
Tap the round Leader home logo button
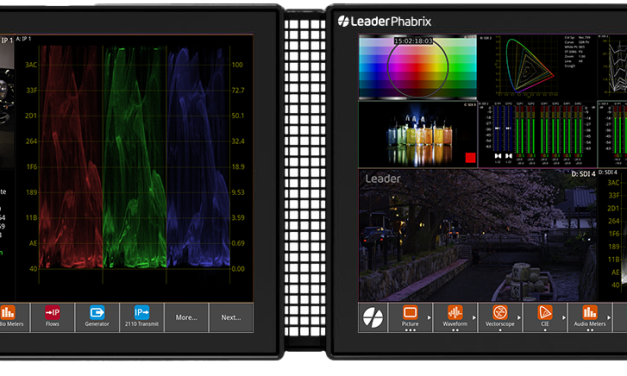click(x=373, y=318)
